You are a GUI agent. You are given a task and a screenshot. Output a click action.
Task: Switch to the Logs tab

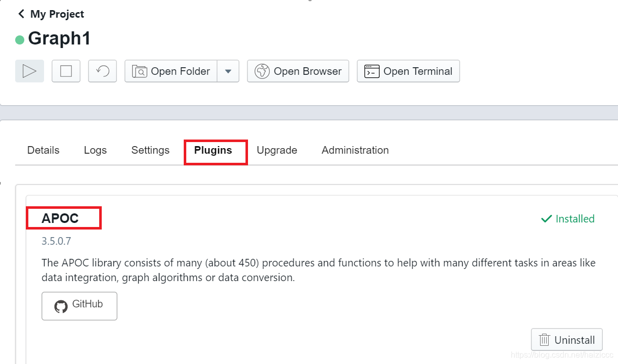pyautogui.click(x=95, y=150)
